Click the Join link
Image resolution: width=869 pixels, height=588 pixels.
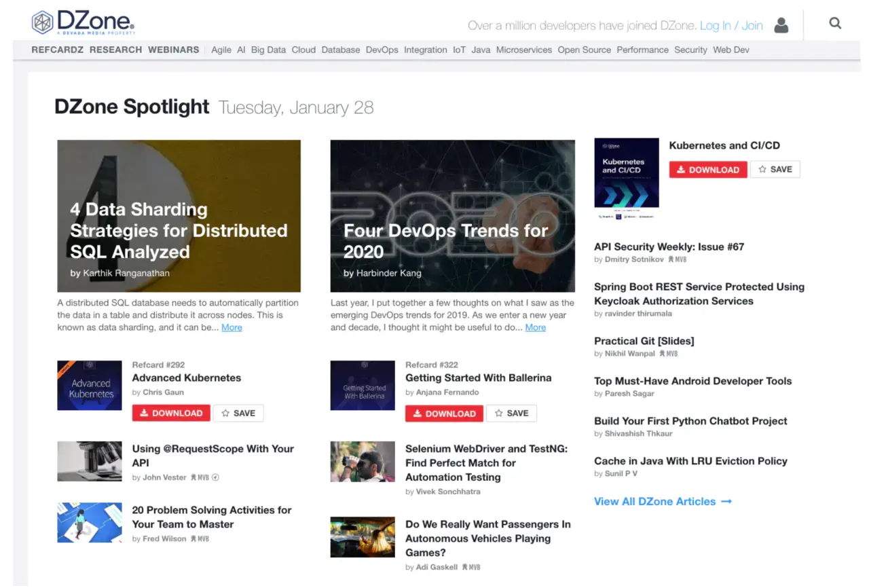coord(752,26)
